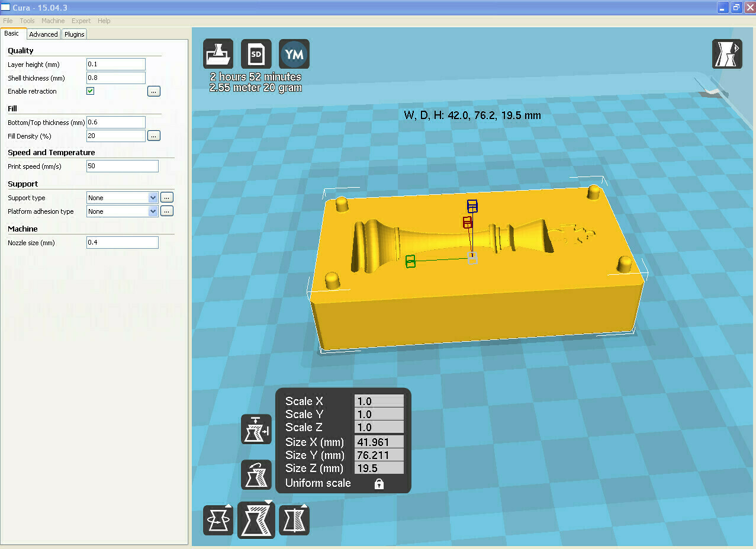Screen dimensions: 756x549
Task: Open the View mode icon at top right
Action: (727, 54)
